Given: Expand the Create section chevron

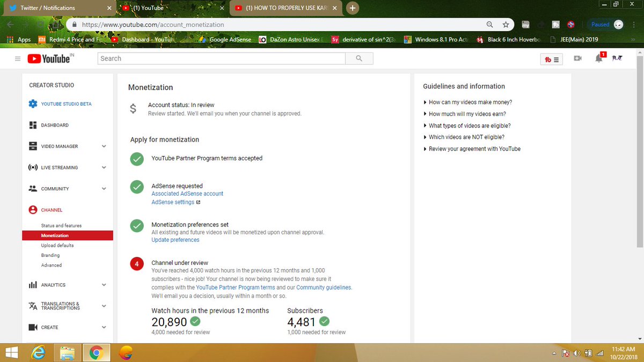Looking at the screenshot, I should (x=104, y=327).
